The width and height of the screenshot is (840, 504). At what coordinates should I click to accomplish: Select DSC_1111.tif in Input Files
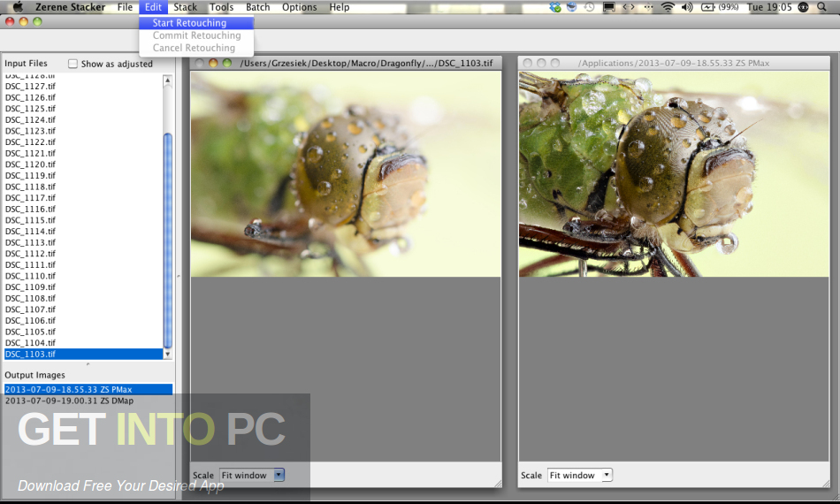84,264
